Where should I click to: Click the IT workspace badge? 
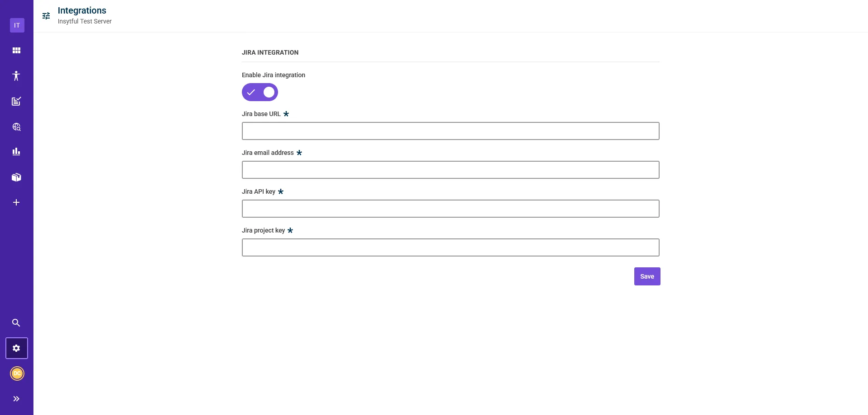(17, 25)
